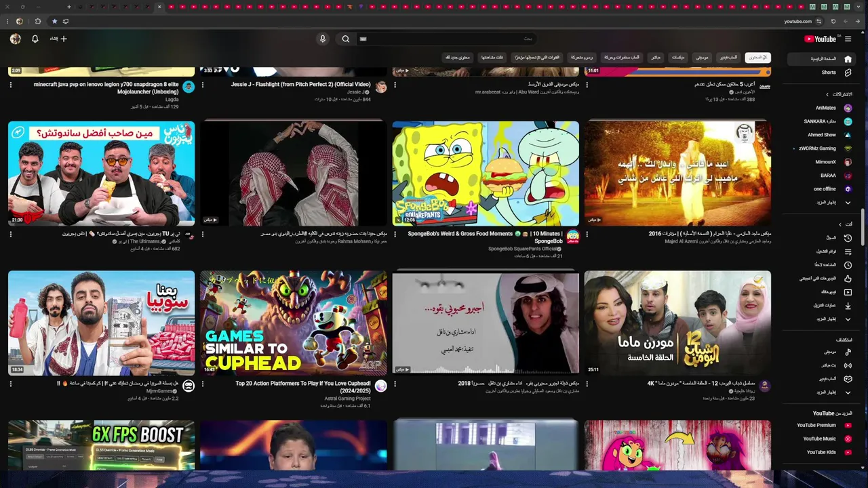
Task: Open the Playlists icon in sidebar
Action: pos(848,251)
